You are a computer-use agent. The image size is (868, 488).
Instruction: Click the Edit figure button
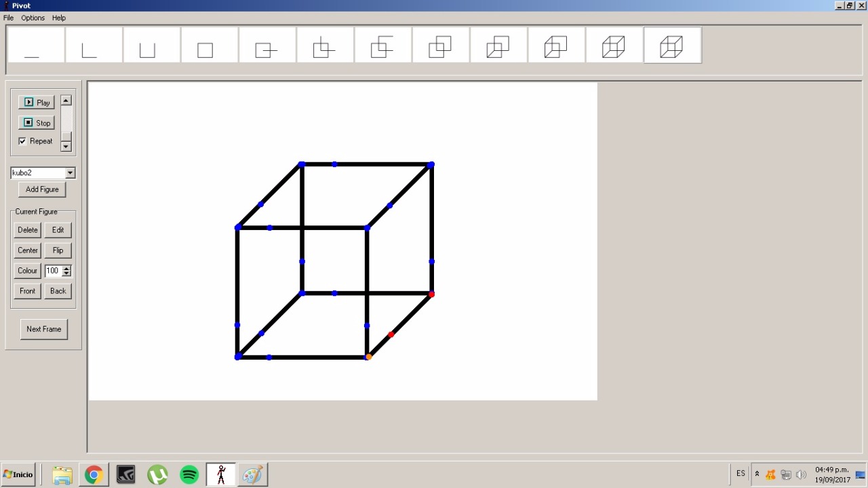point(58,230)
